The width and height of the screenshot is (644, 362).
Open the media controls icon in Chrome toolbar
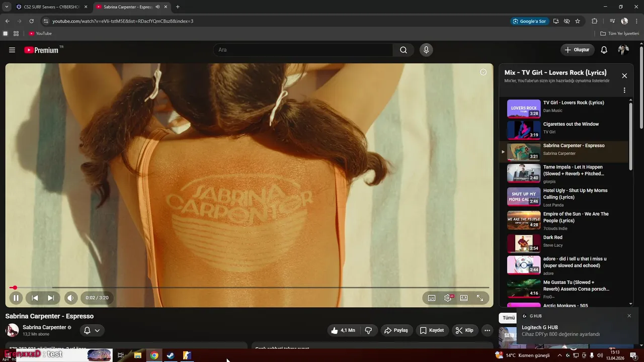tap(612, 21)
